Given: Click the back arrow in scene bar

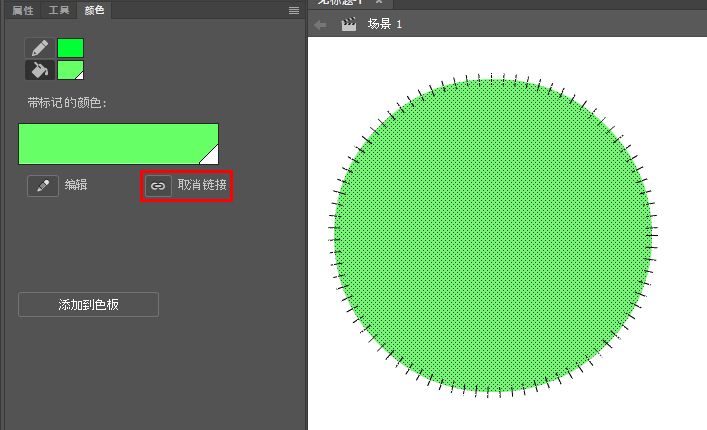Looking at the screenshot, I should pos(320,25).
